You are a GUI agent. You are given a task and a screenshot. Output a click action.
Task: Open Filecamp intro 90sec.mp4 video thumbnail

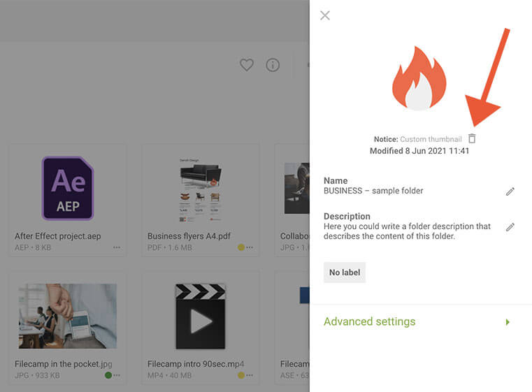[x=201, y=317]
